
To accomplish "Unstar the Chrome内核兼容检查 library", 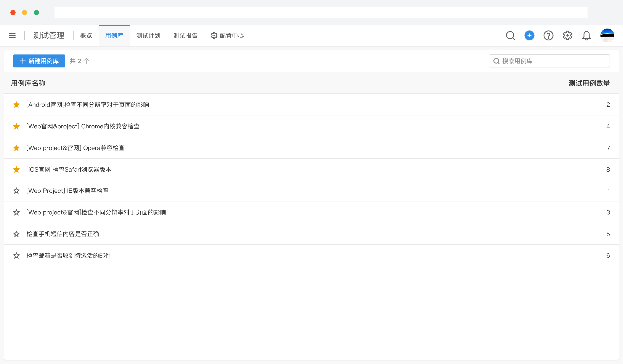I will click(17, 126).
